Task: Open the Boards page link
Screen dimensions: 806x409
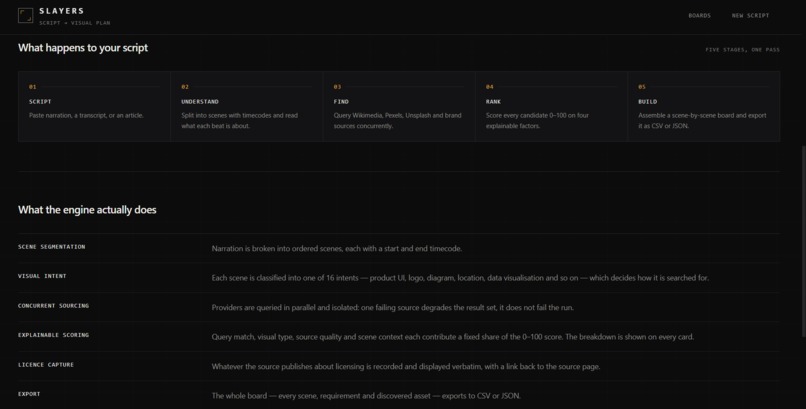Action: (x=699, y=15)
